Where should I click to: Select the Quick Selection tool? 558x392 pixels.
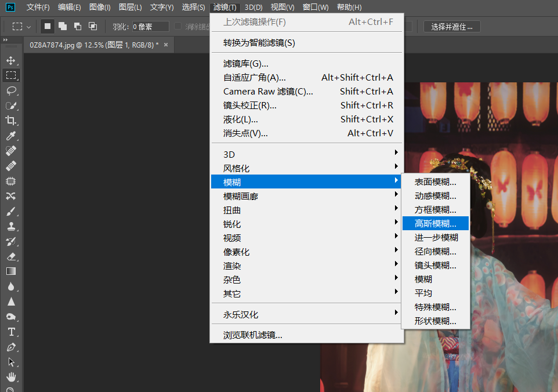11,106
